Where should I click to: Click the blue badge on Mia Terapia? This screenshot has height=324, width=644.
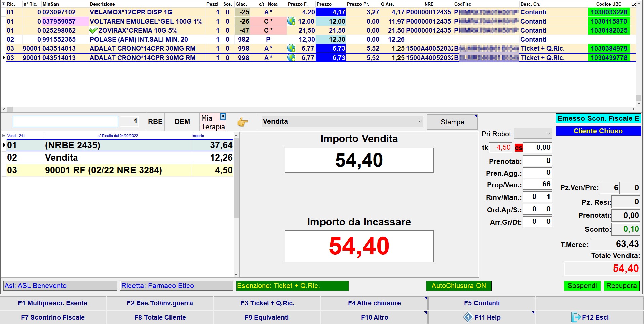[x=223, y=117]
